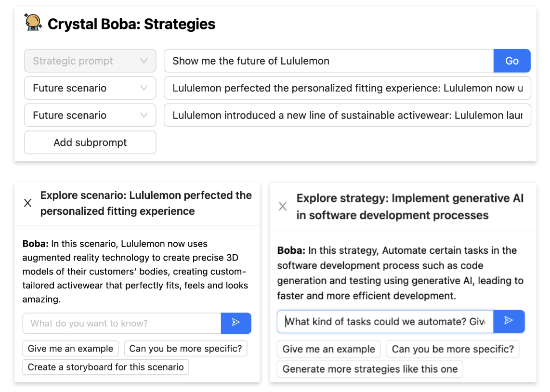550x392 pixels.
Task: Close the Explore scenario panel
Action: click(x=28, y=203)
